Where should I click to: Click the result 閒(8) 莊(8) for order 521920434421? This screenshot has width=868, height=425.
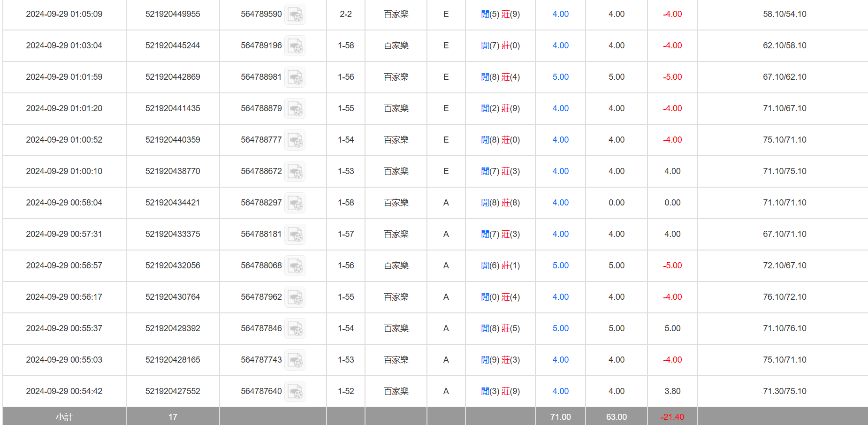(500, 203)
